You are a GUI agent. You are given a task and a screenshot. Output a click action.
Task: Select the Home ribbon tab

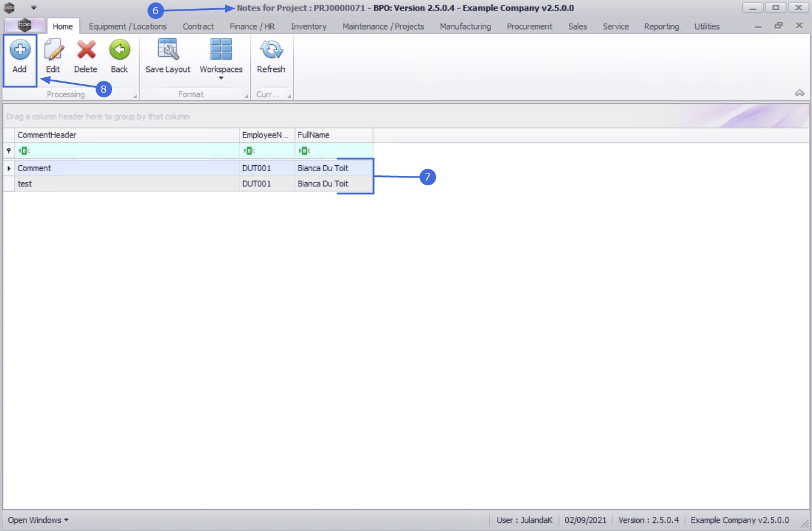(x=63, y=27)
